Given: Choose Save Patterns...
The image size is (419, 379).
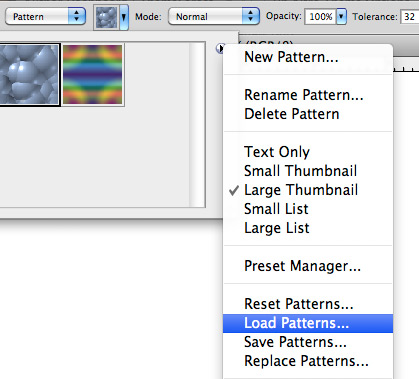Looking at the screenshot, I should click(308, 342).
